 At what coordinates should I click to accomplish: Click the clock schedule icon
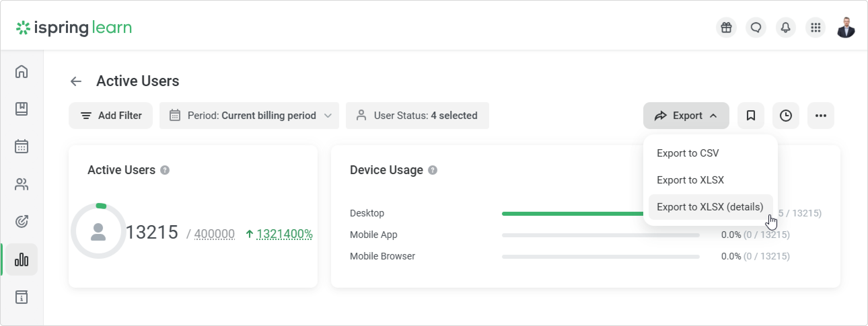pos(786,116)
